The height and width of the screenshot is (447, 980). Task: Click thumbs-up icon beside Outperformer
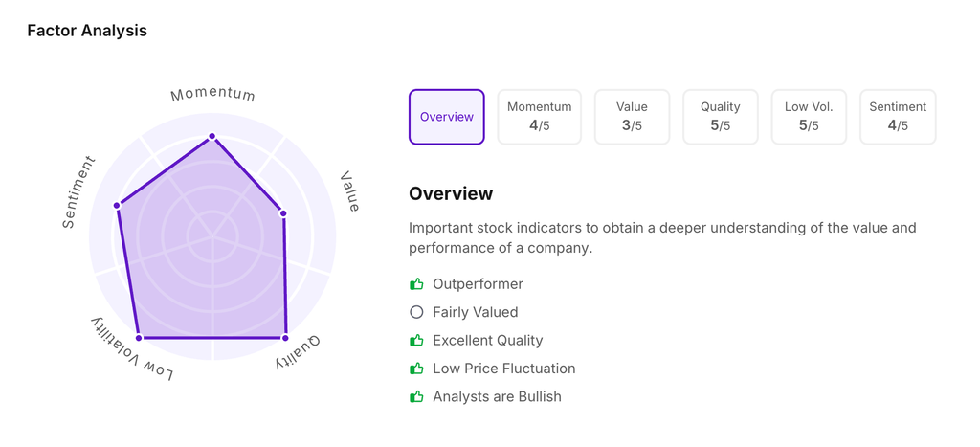[416, 284]
